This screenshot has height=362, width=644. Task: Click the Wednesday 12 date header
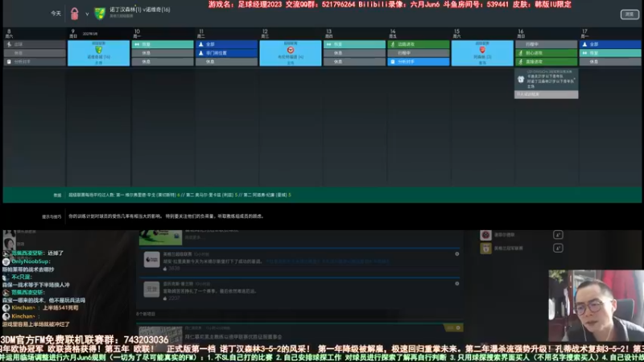[x=265, y=33]
